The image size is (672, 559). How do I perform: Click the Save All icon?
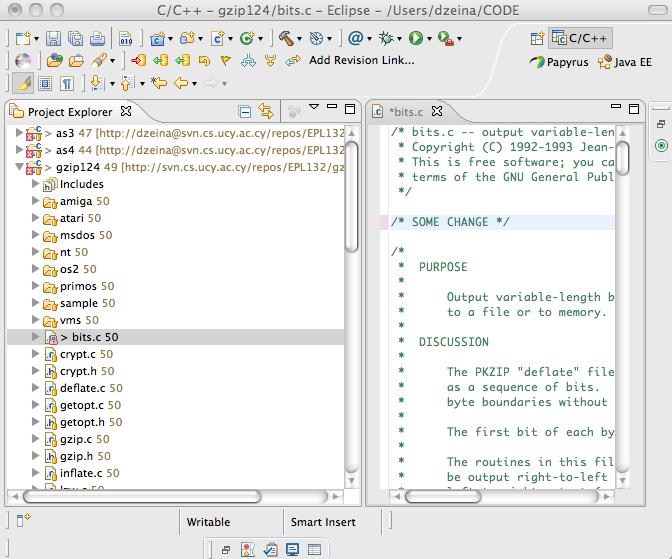[x=75, y=39]
